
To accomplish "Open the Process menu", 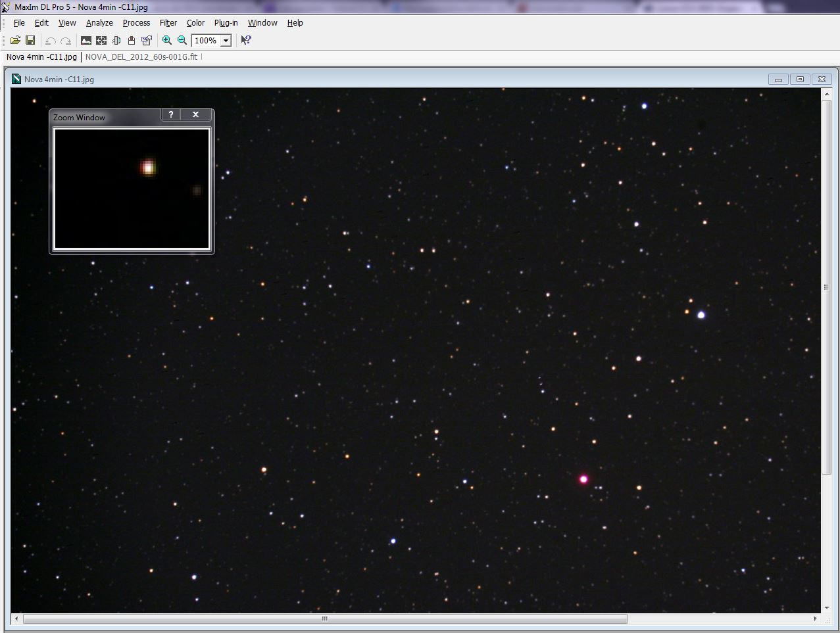I will coord(136,22).
